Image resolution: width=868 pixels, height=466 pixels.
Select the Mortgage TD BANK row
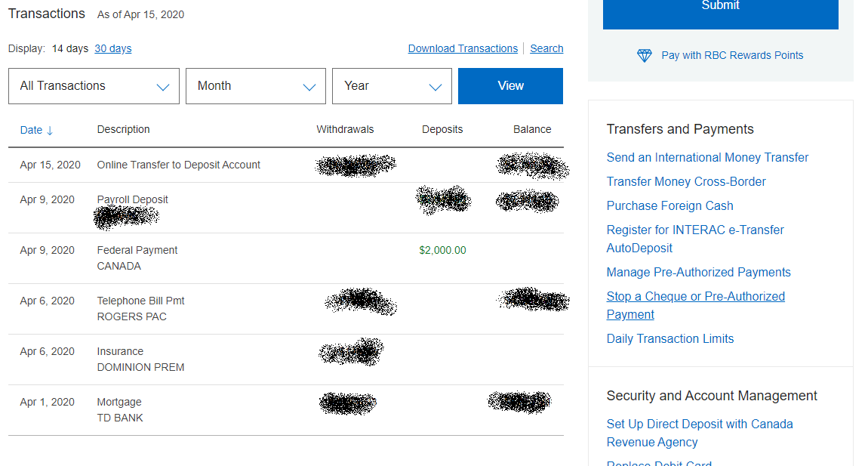(x=286, y=410)
